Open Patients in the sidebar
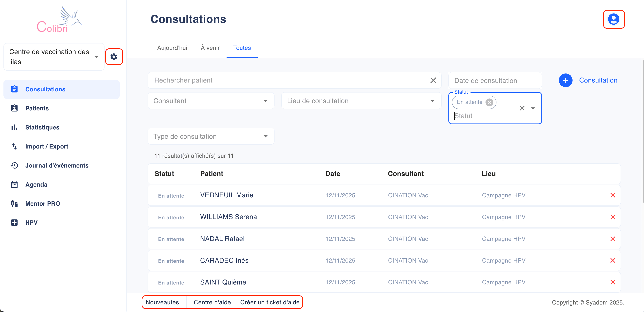This screenshot has width=644, height=312. [61, 108]
